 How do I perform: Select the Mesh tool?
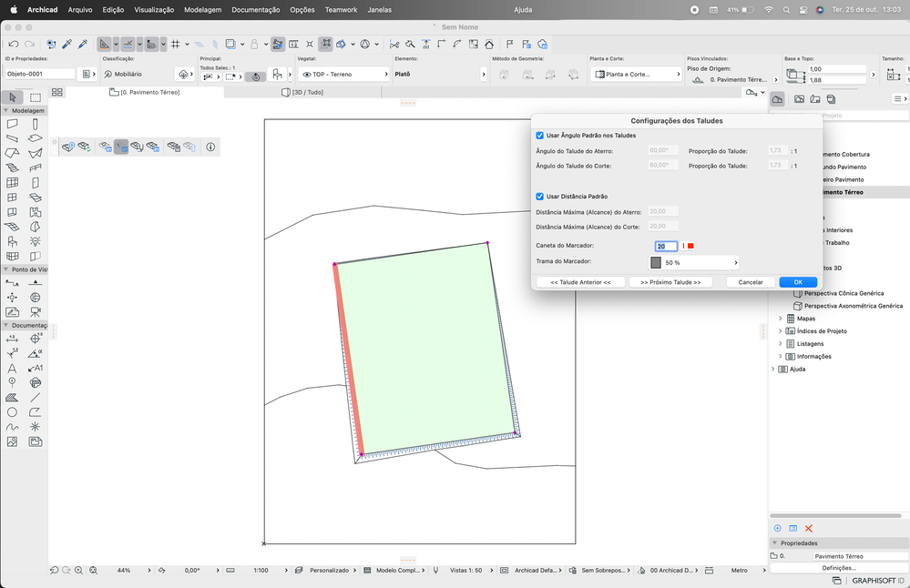[x=12, y=227]
